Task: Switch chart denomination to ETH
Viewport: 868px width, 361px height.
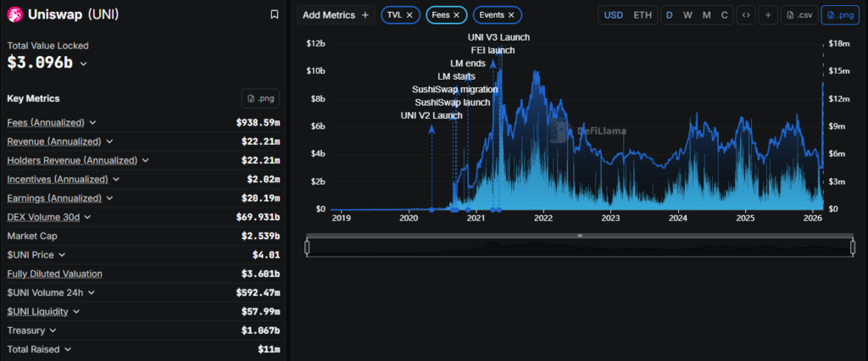Action: click(x=643, y=15)
